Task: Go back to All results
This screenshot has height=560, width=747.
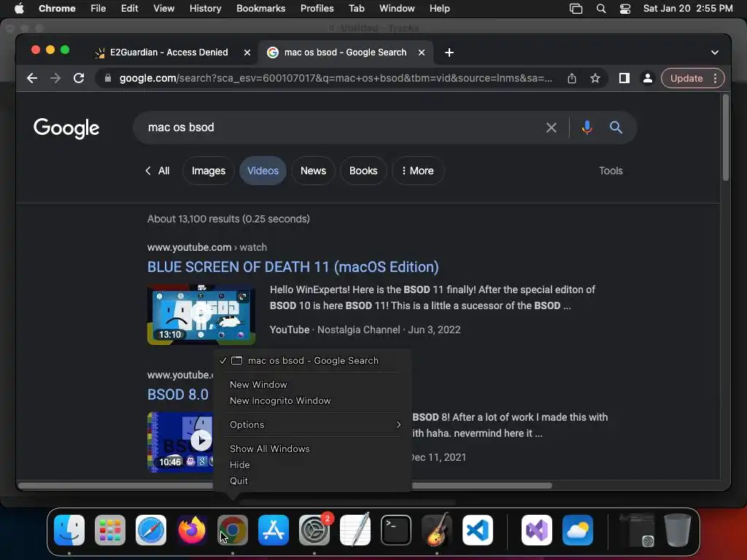Action: pyautogui.click(x=158, y=171)
